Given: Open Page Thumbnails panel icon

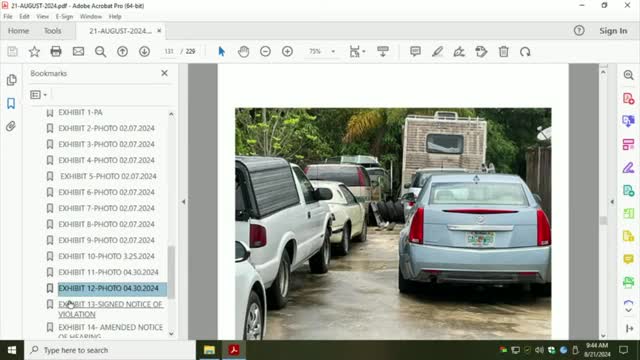Looking at the screenshot, I should (x=11, y=80).
